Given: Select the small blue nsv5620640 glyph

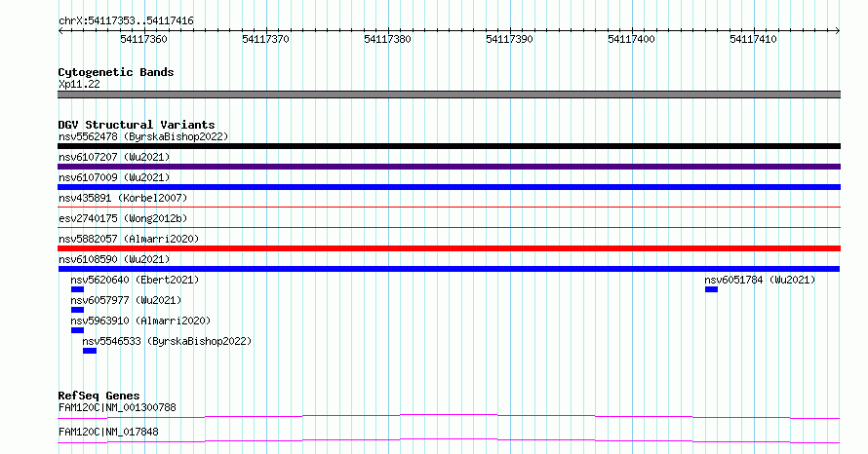Looking at the screenshot, I should pos(77,289).
